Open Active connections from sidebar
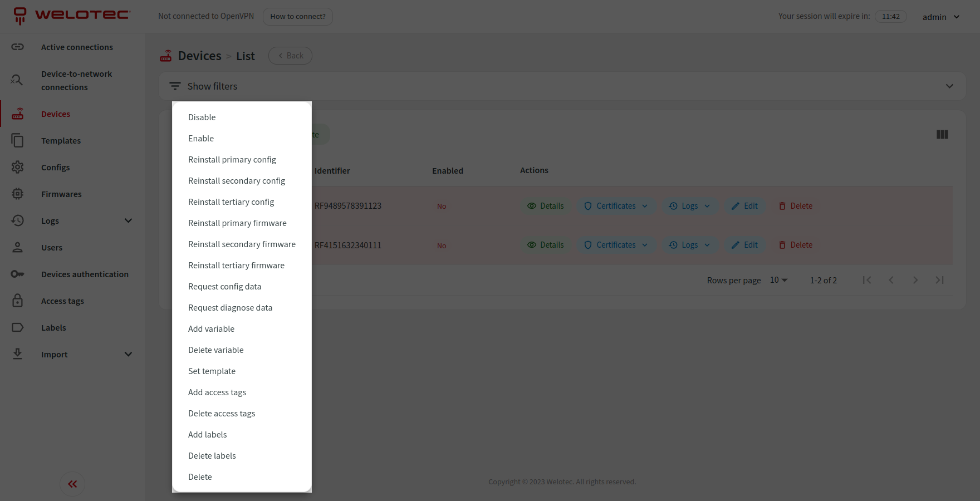The width and height of the screenshot is (980, 501). (77, 47)
